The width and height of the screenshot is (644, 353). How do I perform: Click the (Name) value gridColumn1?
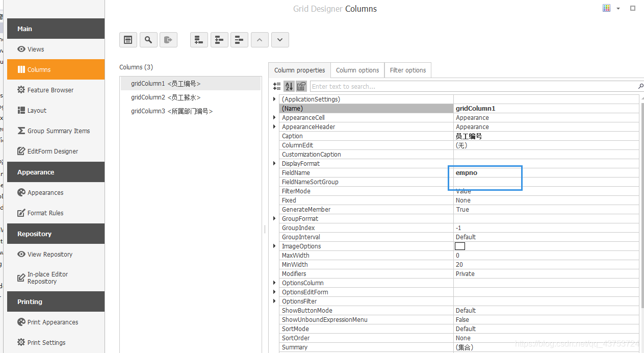(x=476, y=108)
